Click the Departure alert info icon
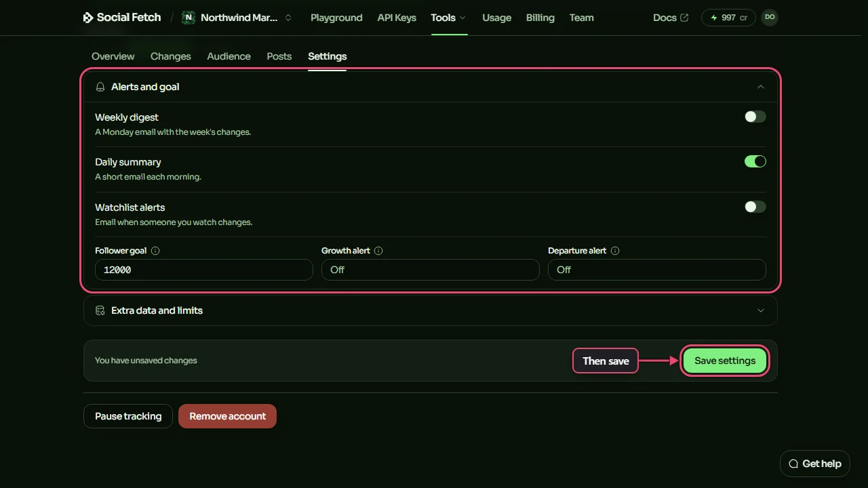 [x=615, y=251]
